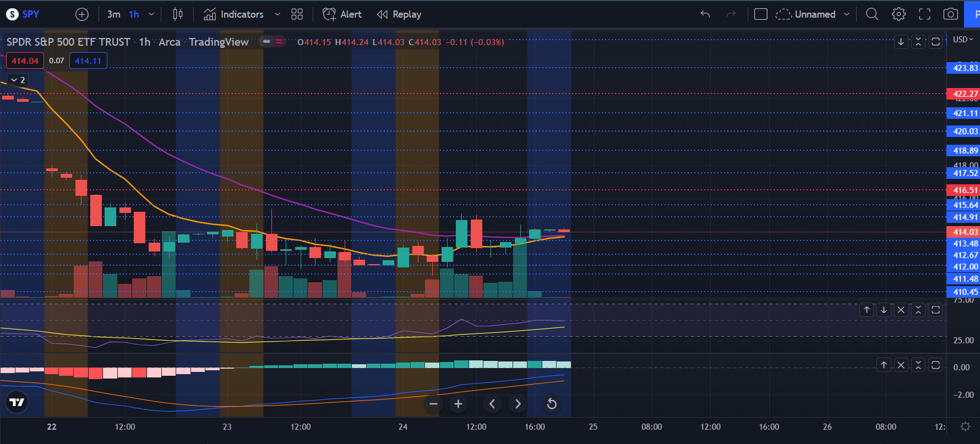Switch to the 3m timeframe
Image resolution: width=980 pixels, height=444 pixels.
click(113, 14)
